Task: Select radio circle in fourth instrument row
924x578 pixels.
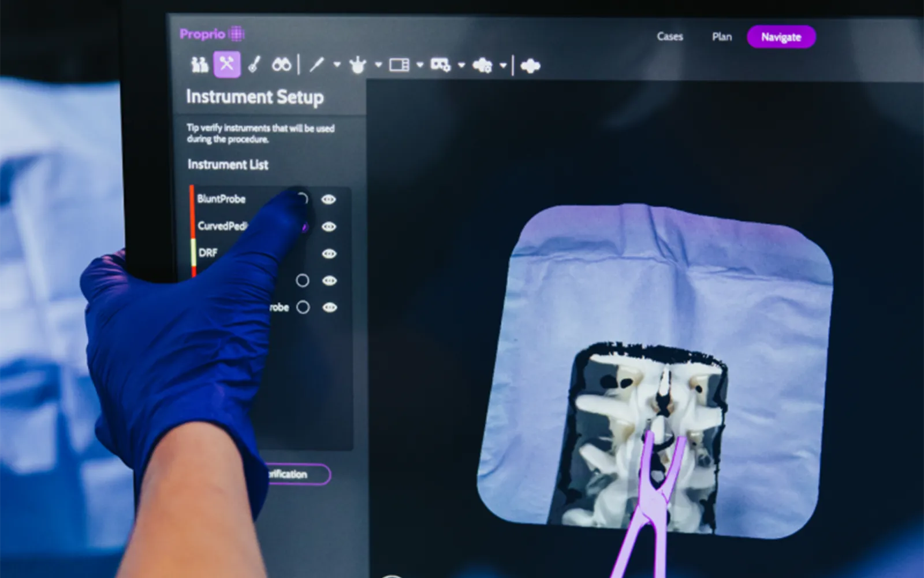Action: (302, 281)
